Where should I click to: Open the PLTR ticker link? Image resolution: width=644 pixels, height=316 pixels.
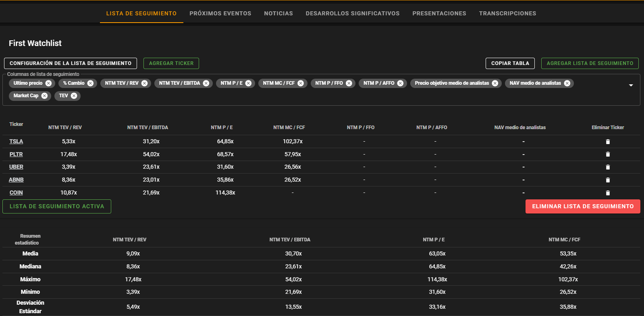point(16,154)
